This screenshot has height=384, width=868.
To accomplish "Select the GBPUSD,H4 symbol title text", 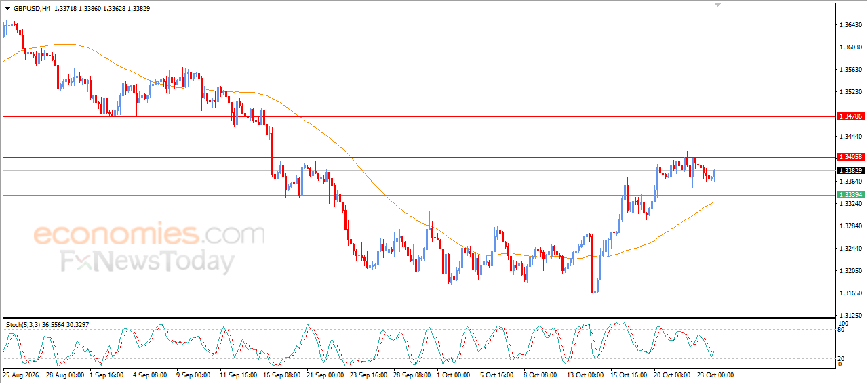I will [x=31, y=9].
